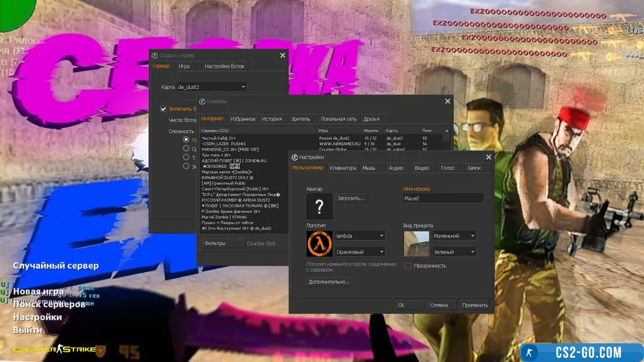Click the orange lambda spray logo preview

319,244
